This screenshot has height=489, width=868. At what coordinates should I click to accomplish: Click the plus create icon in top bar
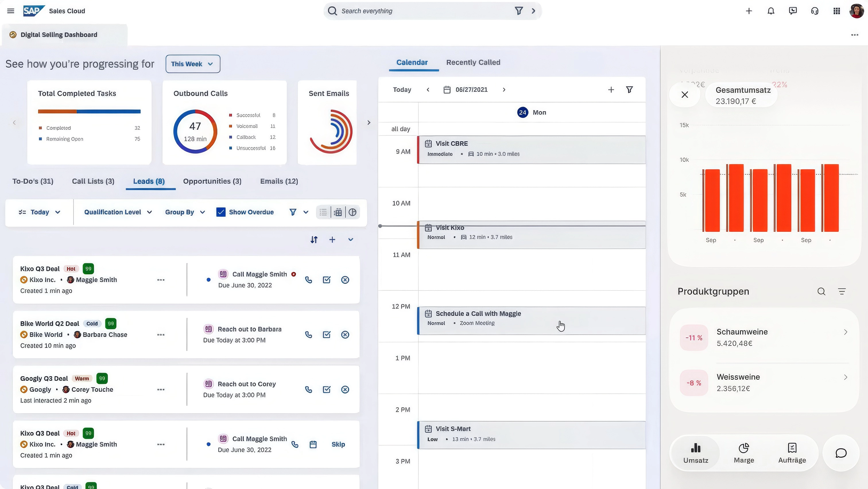749,11
